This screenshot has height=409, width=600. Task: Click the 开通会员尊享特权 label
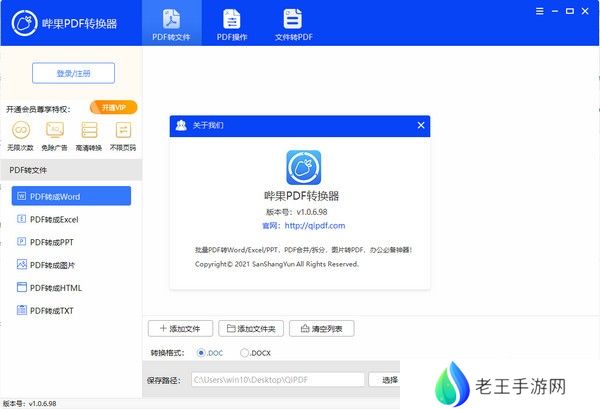pyautogui.click(x=38, y=109)
